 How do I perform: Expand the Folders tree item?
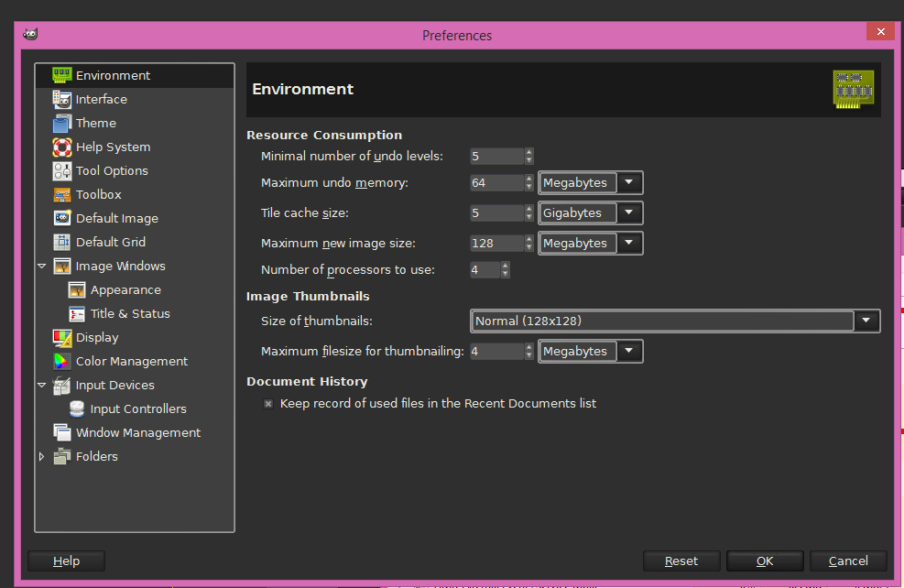[x=41, y=456]
